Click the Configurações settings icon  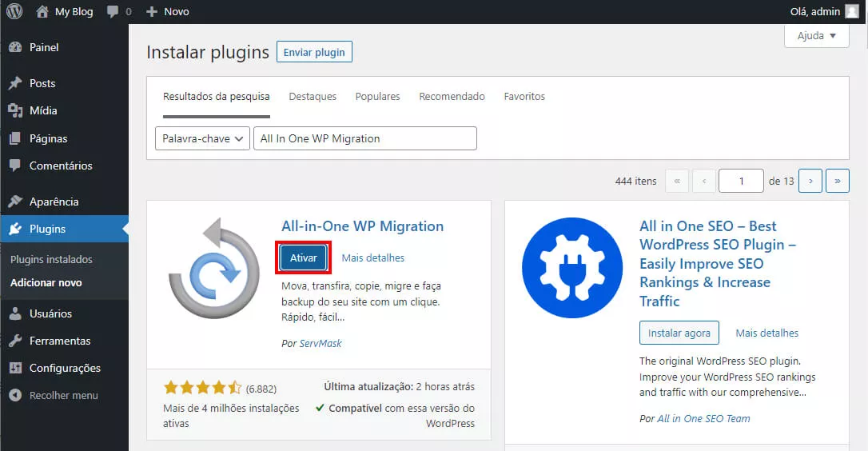[15, 368]
